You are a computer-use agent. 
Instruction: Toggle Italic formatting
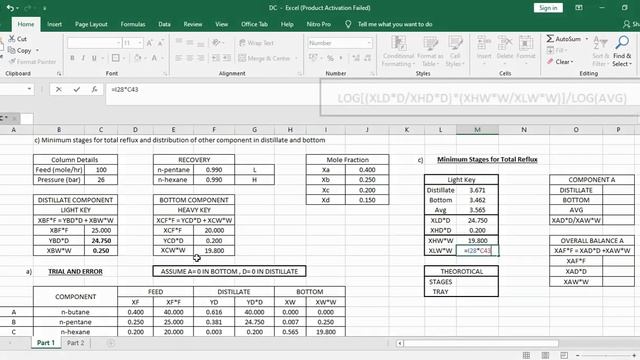83,58
